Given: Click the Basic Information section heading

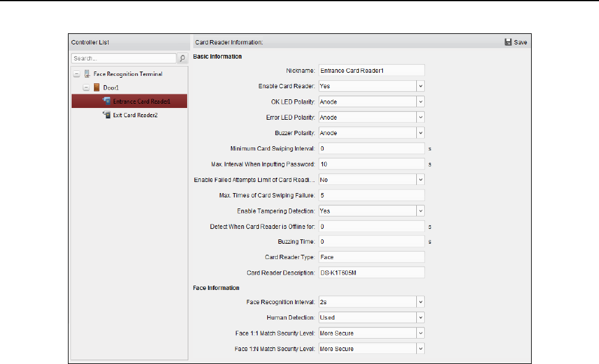Looking at the screenshot, I should point(217,57).
